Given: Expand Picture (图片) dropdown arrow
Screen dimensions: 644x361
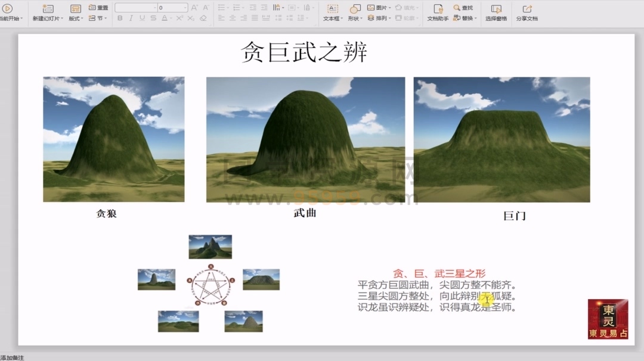Looking at the screenshot, I should tap(389, 7).
